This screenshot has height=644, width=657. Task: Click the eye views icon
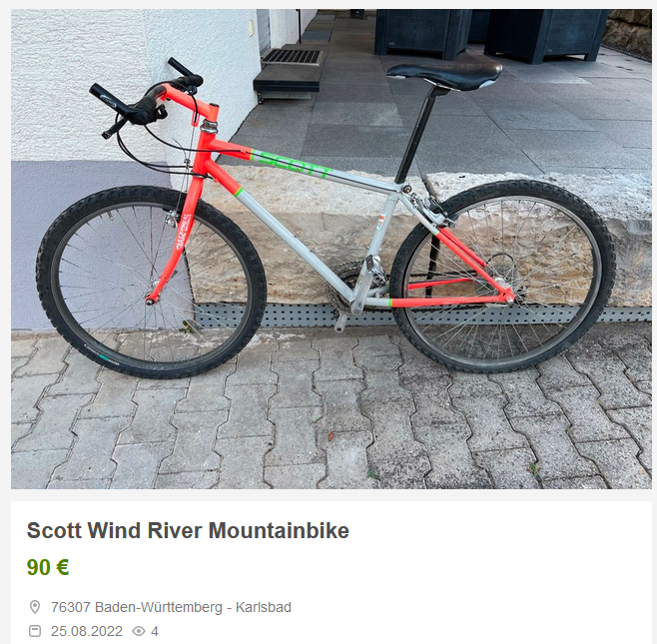(x=139, y=631)
